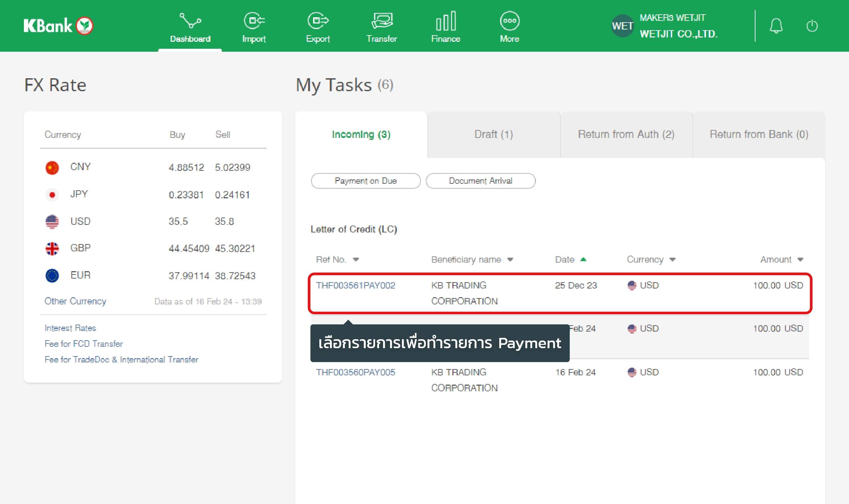Select the Return from Bank tab
849x504 pixels.
tap(759, 135)
